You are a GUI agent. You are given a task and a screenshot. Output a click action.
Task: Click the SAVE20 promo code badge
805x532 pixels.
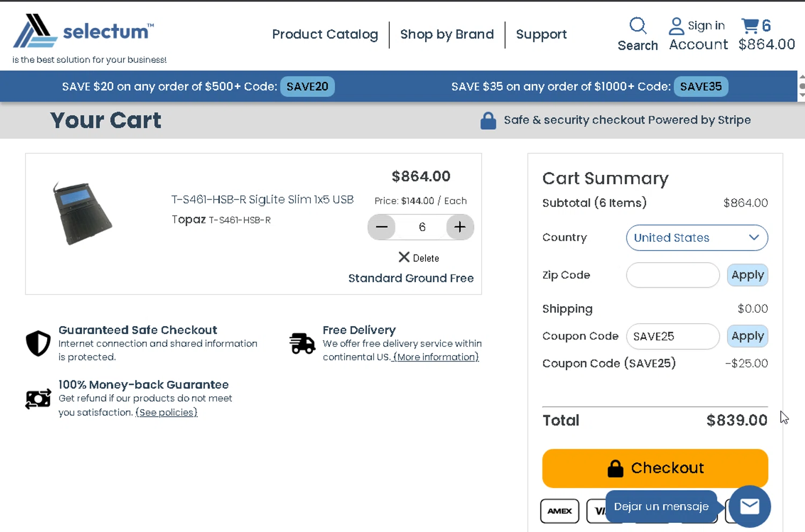click(307, 86)
